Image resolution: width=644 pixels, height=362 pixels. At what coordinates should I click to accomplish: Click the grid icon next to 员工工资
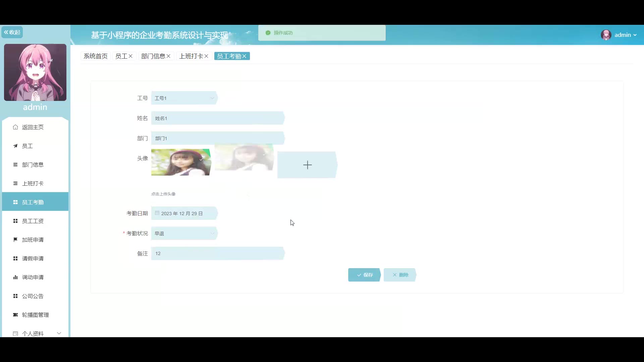(15, 221)
